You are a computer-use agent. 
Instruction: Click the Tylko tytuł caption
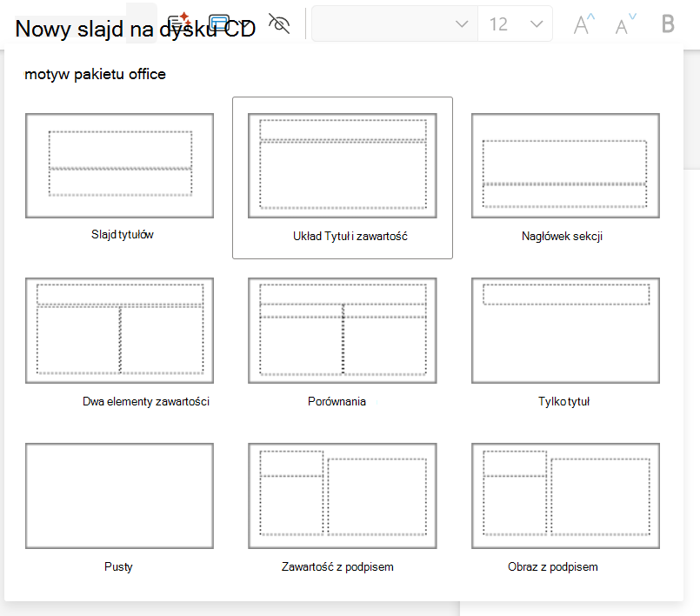563,402
